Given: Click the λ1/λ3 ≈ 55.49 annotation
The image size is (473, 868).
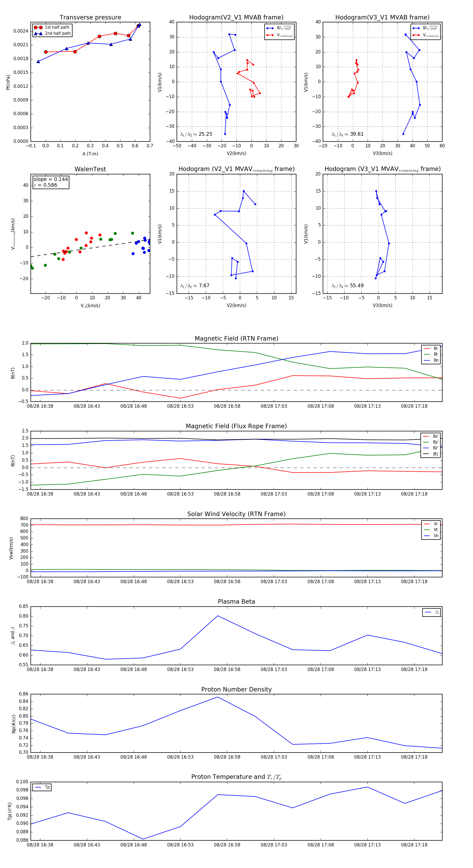Looking at the screenshot, I should click(x=347, y=286).
